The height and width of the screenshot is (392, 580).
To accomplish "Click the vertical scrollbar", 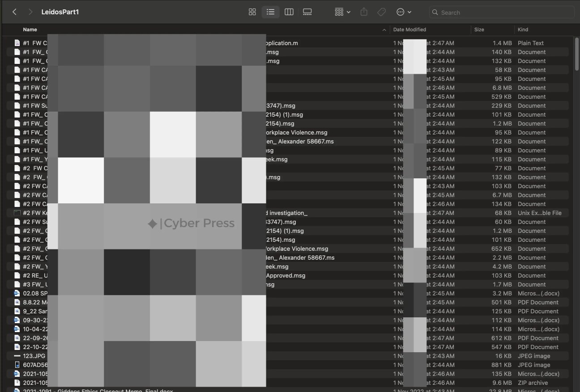I will [576, 54].
